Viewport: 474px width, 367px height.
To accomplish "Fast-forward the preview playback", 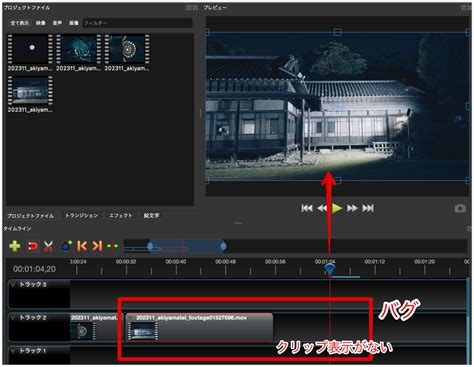I will [352, 208].
